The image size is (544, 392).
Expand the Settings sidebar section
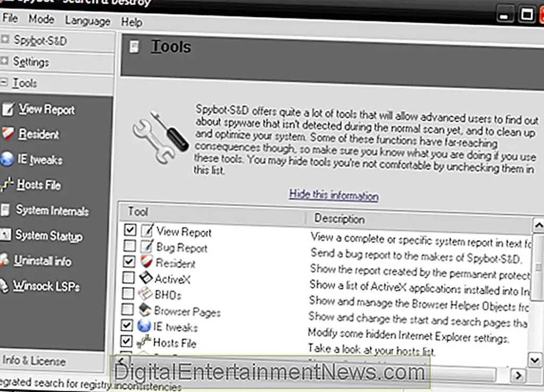coord(6,62)
